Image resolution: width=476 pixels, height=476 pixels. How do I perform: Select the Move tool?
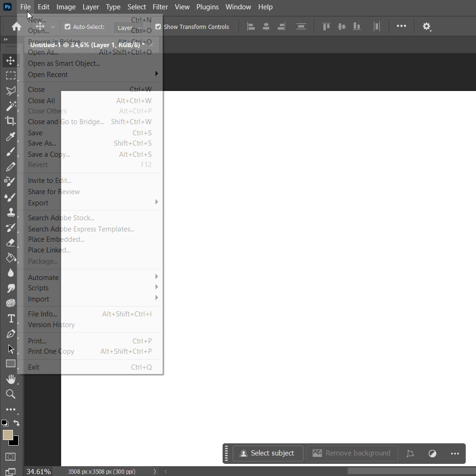(x=11, y=60)
